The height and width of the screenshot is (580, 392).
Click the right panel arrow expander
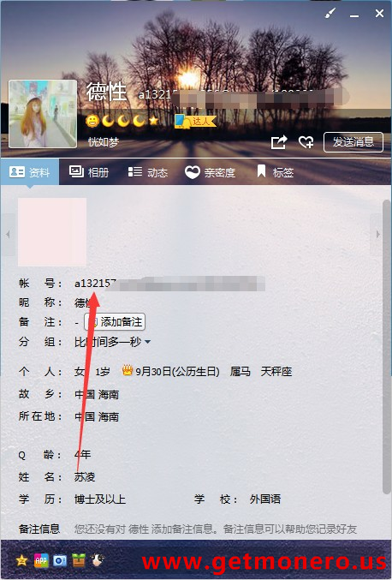click(377, 234)
